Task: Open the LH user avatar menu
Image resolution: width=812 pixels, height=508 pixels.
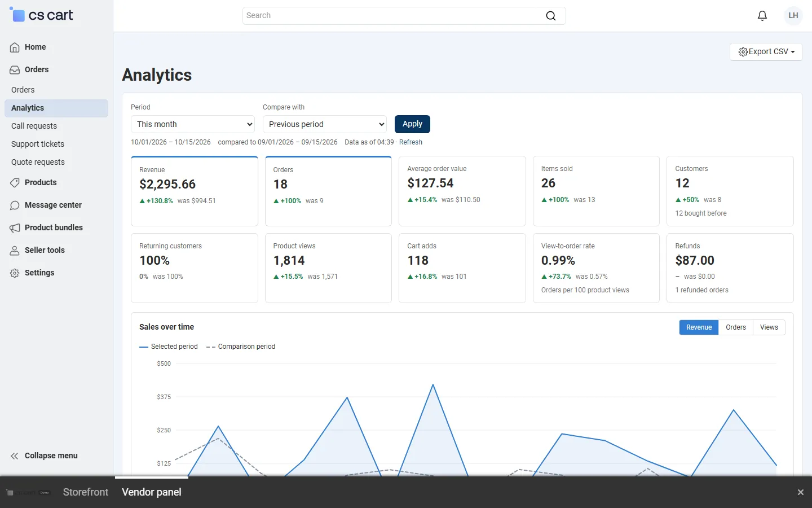Action: 793,16
